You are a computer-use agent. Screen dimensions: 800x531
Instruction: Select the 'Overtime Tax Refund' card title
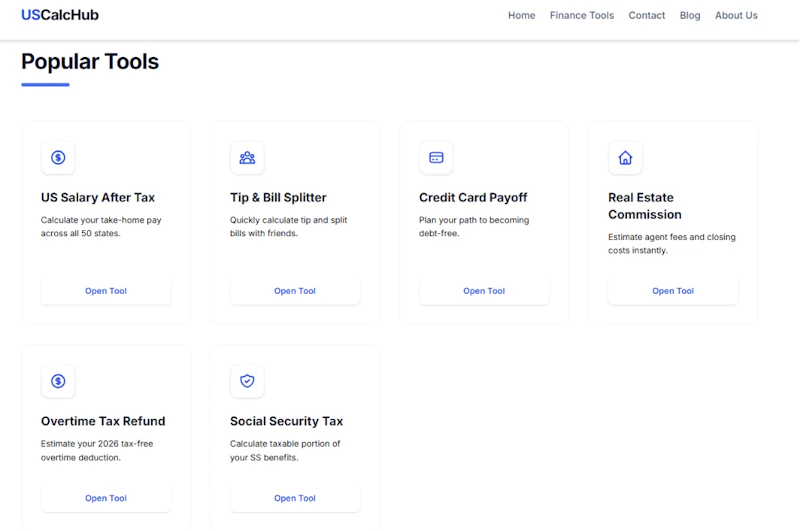click(103, 421)
